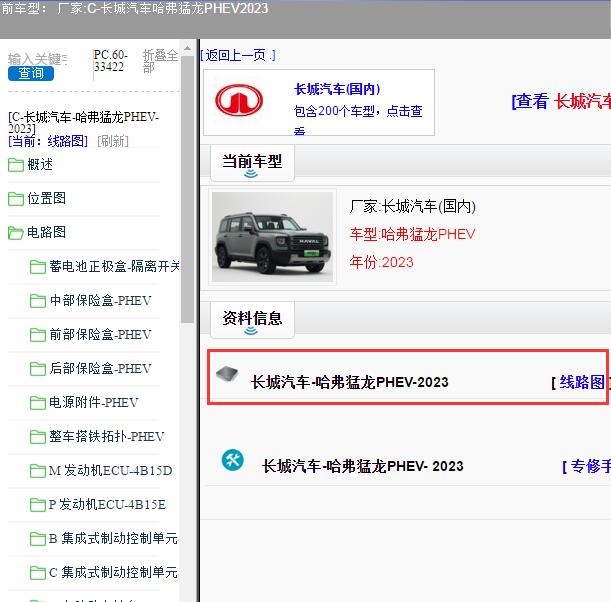Click the blue 查询 search button
The width and height of the screenshot is (611, 602).
pyautogui.click(x=31, y=73)
